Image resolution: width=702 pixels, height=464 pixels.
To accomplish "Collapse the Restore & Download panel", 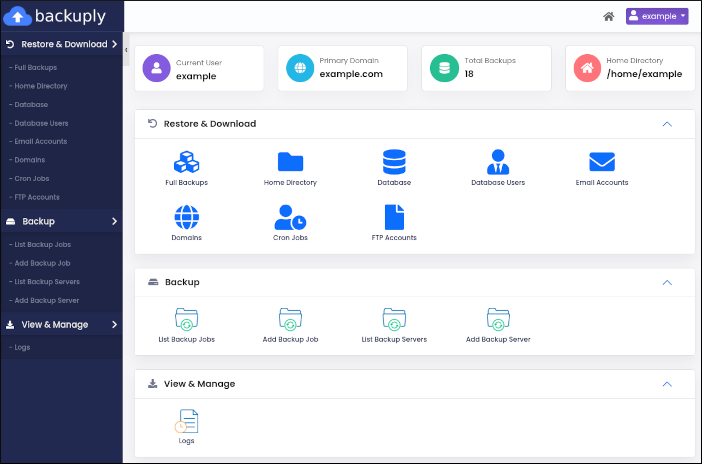I will 667,124.
